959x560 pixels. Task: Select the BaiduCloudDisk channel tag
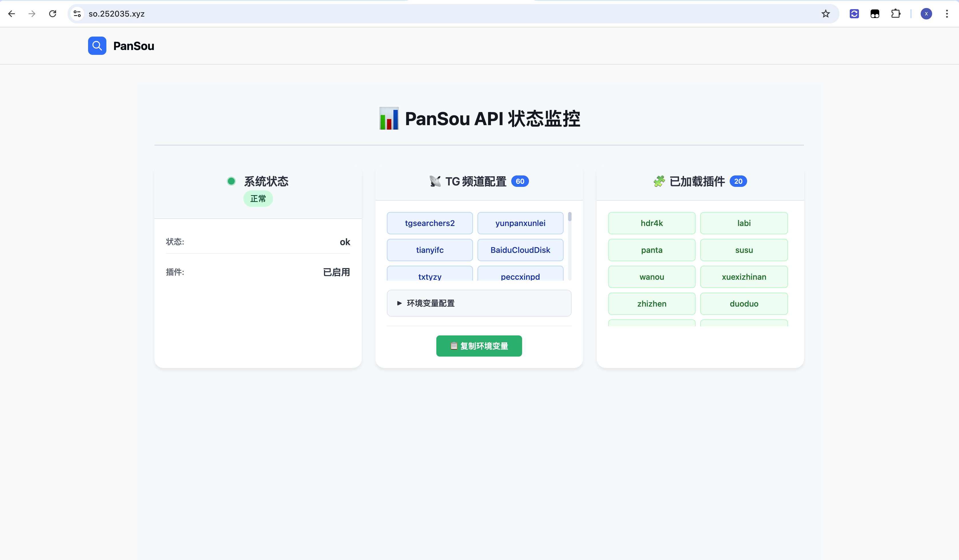[520, 250]
